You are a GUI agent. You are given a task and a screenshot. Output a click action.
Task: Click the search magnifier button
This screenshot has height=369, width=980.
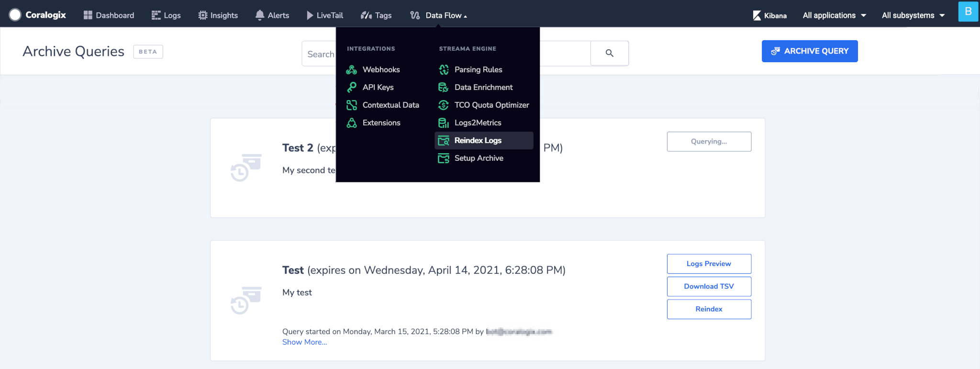tap(610, 53)
